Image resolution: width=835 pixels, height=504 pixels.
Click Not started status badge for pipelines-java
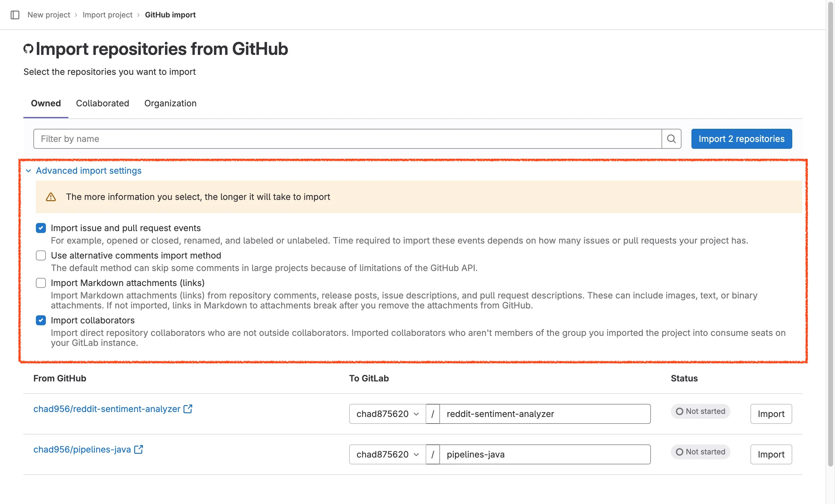[700, 452]
